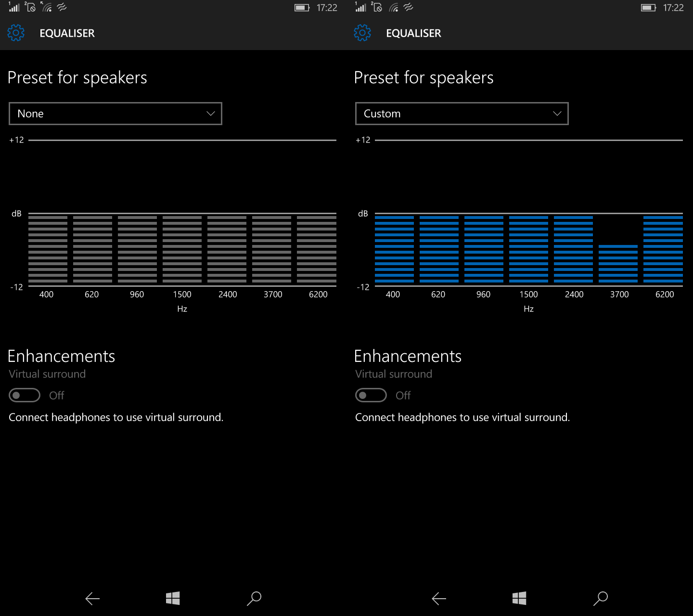The width and height of the screenshot is (693, 616).
Task: Click the 17:22 clock on the left status bar
Action: (327, 8)
